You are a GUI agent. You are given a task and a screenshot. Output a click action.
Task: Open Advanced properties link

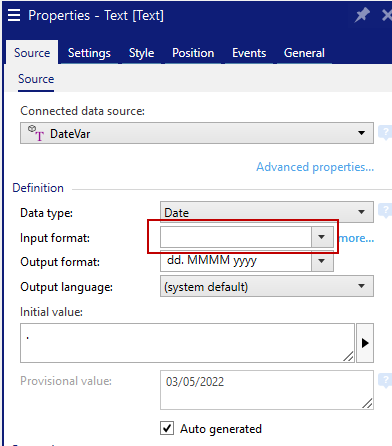(315, 167)
